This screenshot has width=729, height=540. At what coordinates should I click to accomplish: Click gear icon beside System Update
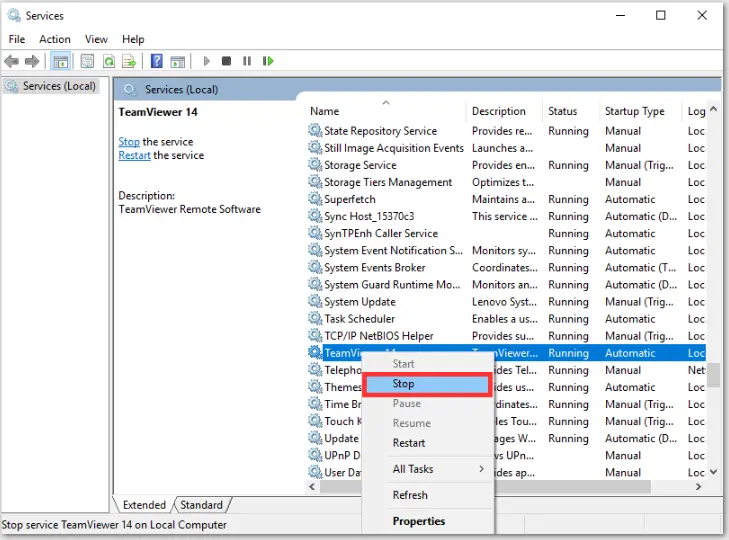[x=315, y=301]
